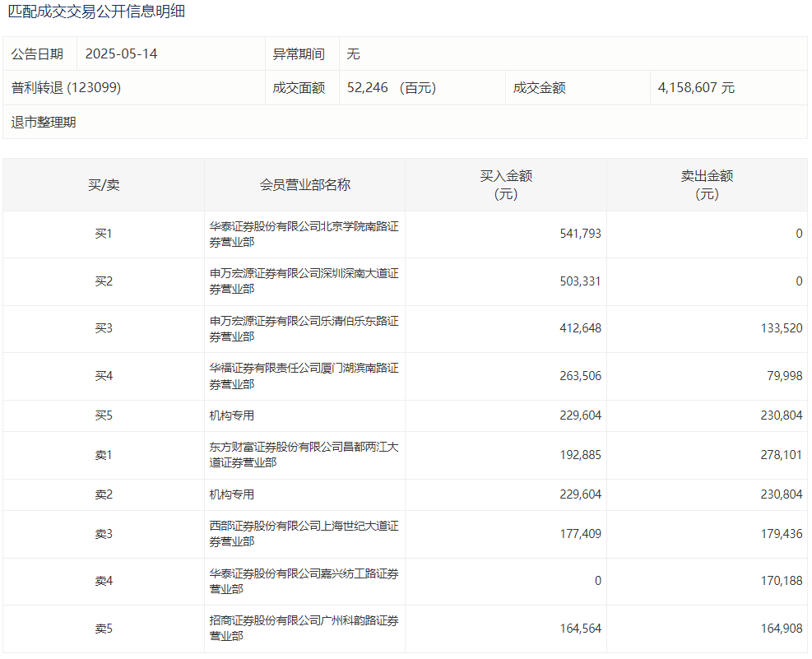Click the 买入金额 (元) column header

506,185
